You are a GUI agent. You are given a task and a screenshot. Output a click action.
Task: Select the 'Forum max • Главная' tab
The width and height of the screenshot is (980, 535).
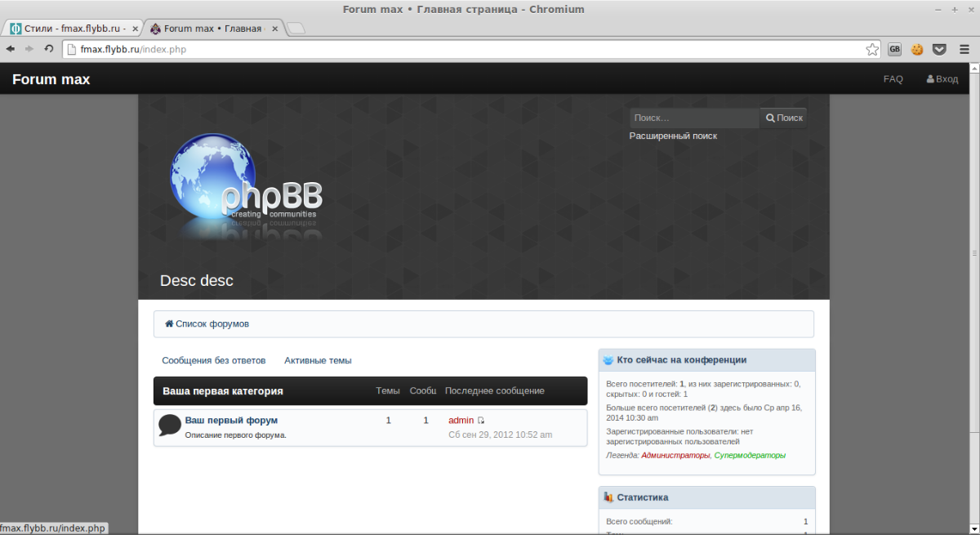(x=214, y=29)
